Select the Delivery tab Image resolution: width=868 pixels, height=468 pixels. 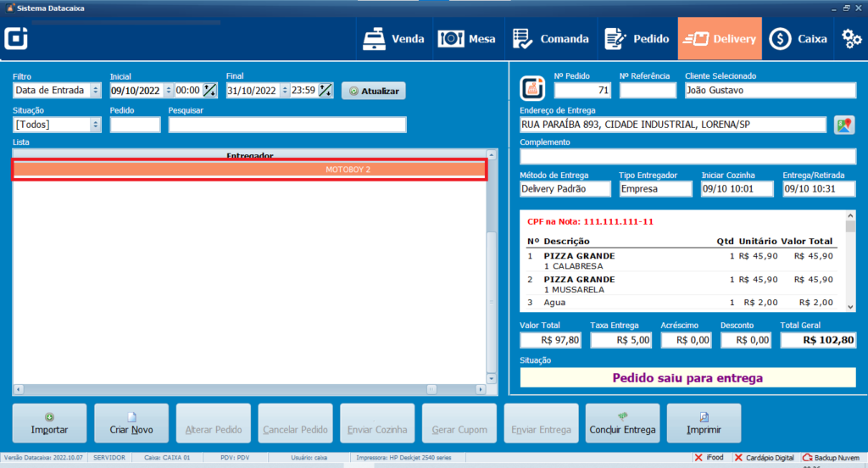720,39
